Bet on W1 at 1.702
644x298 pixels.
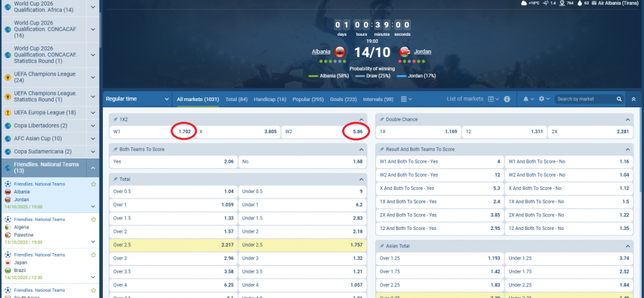pos(153,132)
